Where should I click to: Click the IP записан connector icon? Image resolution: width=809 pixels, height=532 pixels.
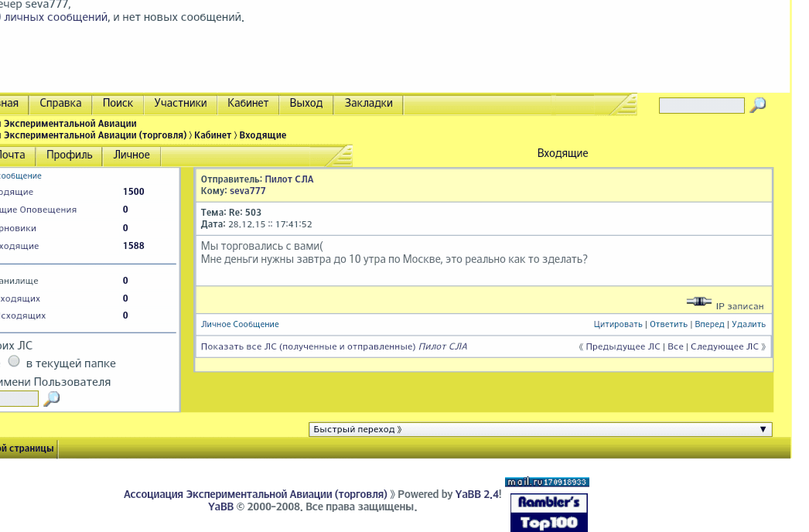click(x=698, y=302)
